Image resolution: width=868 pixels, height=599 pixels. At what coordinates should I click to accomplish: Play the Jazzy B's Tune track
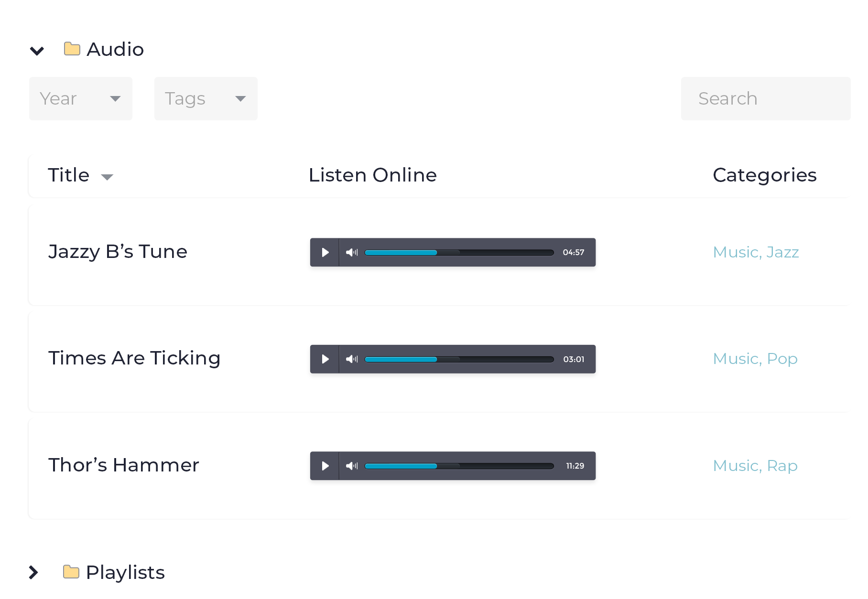coord(325,252)
